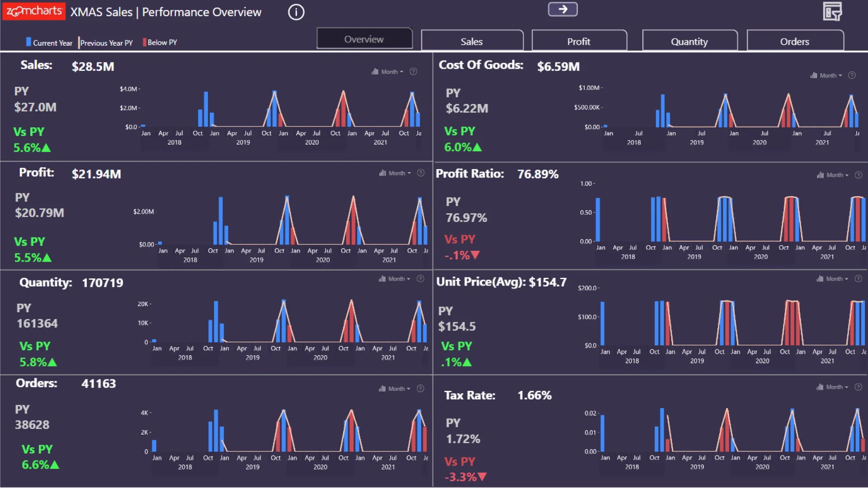The height and width of the screenshot is (488, 868).
Task: Click Cost Of Goods value $6.59M
Action: [x=558, y=66]
